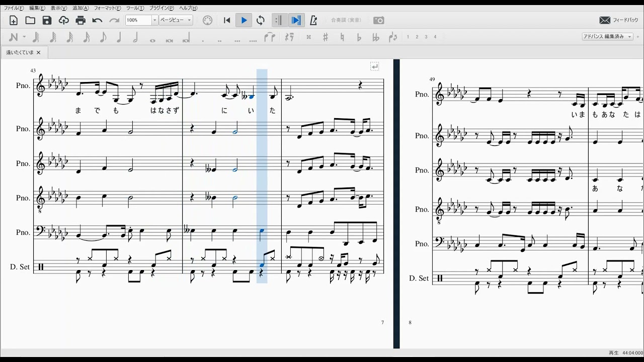Image resolution: width=644 pixels, height=362 pixels.
Task: Open the ヘルプ(H) menu
Action: (x=188, y=8)
